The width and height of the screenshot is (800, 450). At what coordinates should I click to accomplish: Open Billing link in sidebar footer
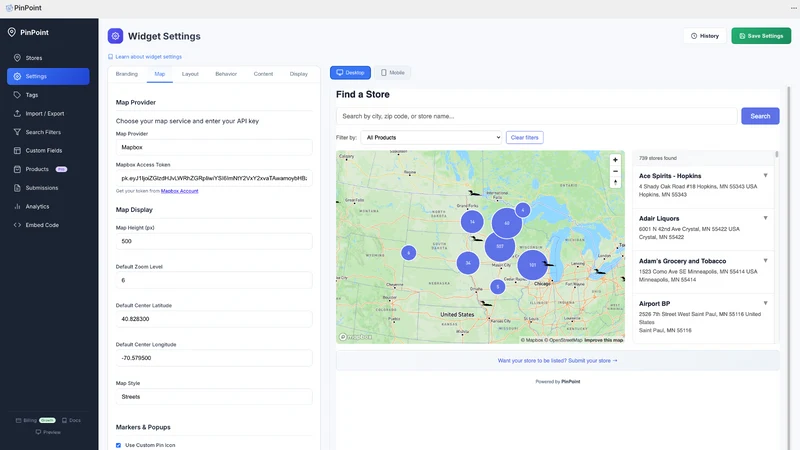tap(35, 420)
